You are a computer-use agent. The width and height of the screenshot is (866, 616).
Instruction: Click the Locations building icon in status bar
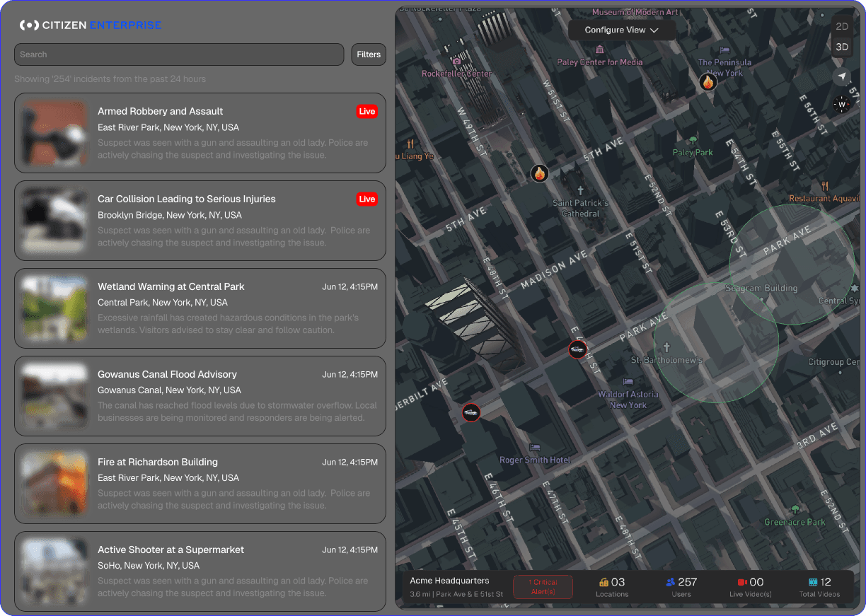[604, 582]
